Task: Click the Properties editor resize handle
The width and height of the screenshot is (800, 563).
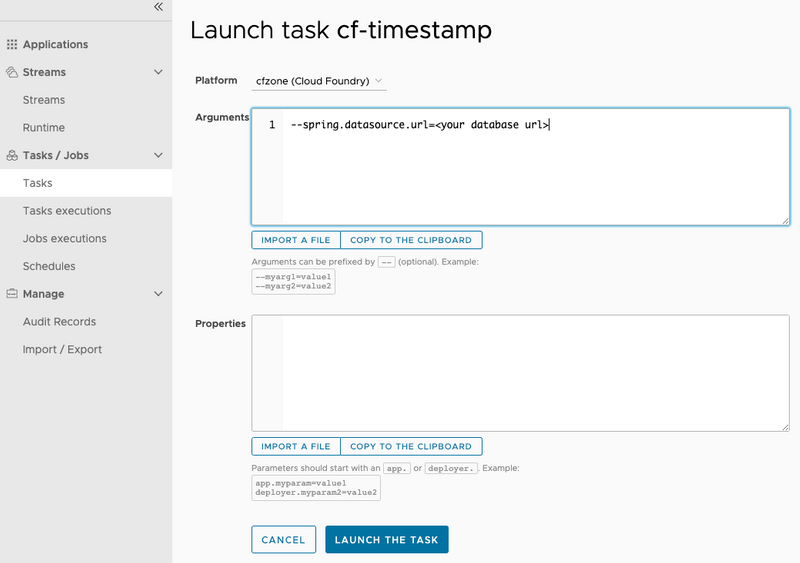Action: click(785, 427)
